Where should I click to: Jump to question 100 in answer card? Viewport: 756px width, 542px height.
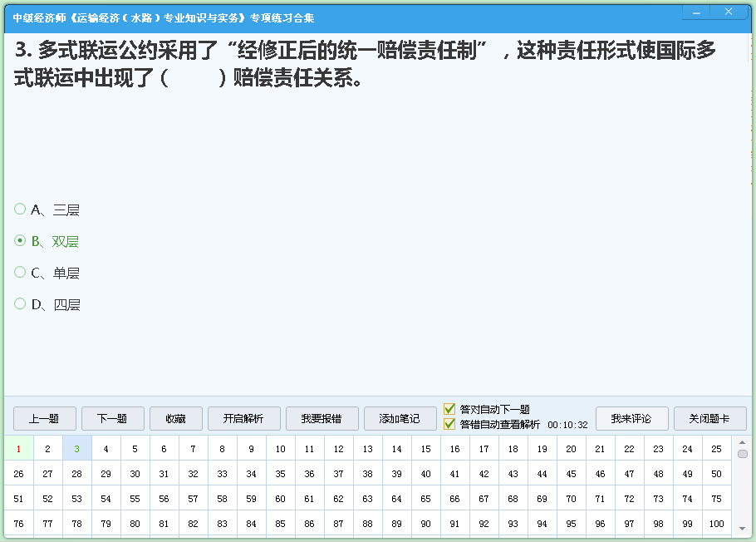pyautogui.click(x=716, y=524)
